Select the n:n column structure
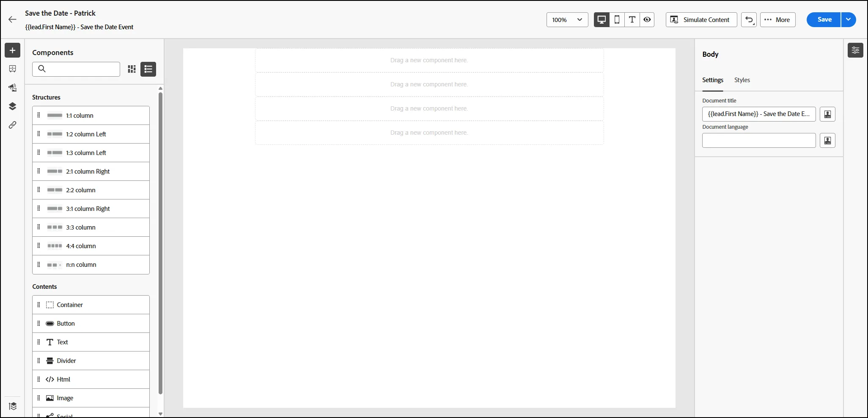This screenshot has height=418, width=868. pos(91,265)
